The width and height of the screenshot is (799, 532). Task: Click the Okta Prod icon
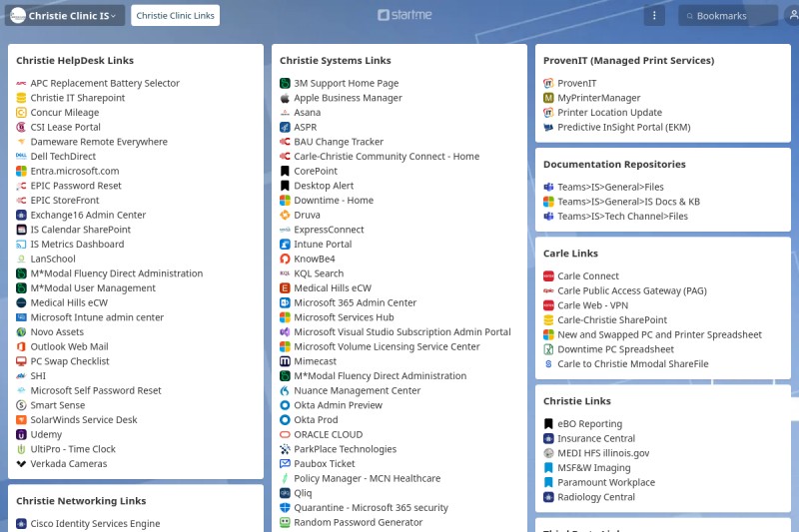click(285, 420)
